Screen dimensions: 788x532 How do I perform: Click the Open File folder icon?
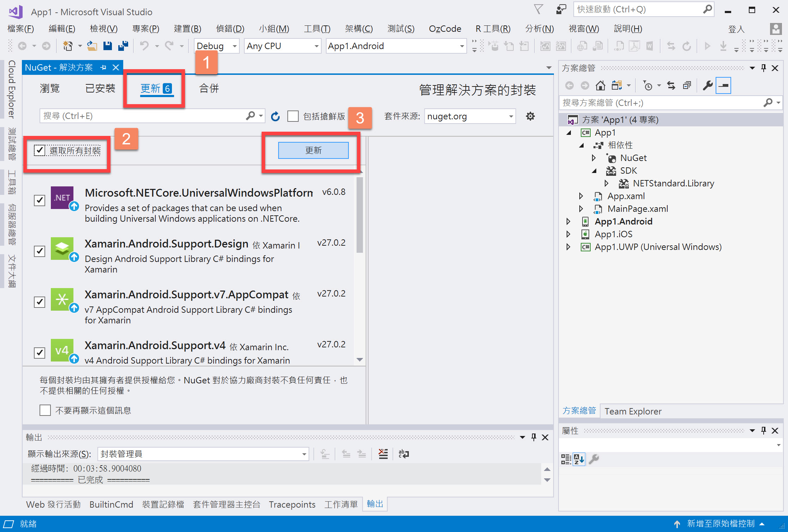92,46
